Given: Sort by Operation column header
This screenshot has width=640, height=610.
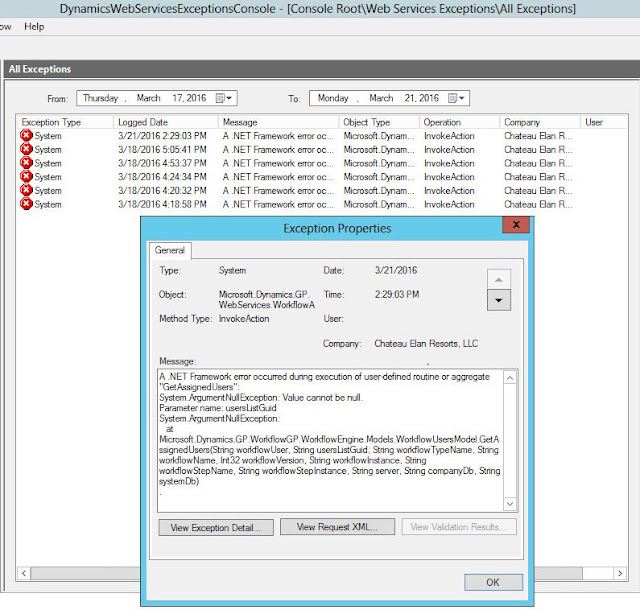Looking at the screenshot, I should click(459, 122).
